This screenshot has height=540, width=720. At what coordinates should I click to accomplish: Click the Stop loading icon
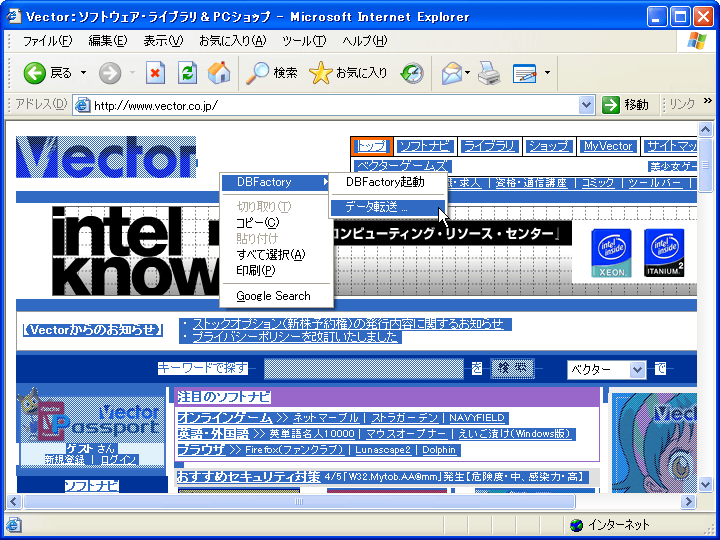pyautogui.click(x=155, y=73)
